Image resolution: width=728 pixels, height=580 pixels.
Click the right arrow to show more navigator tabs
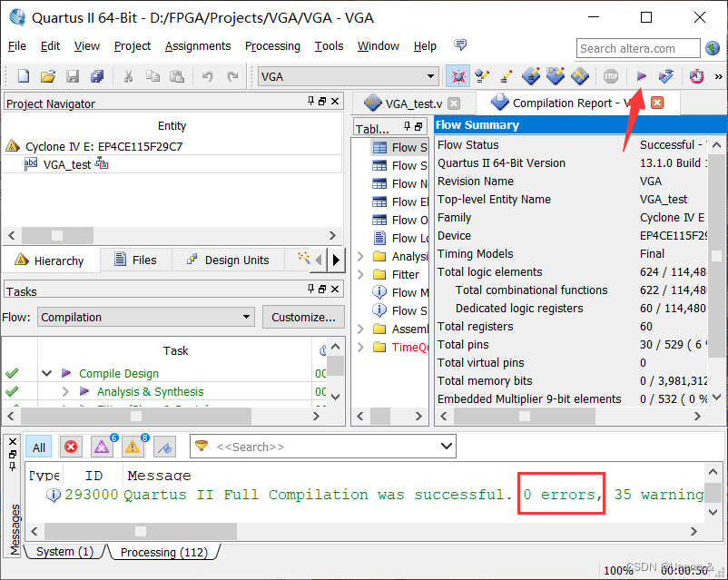pos(336,261)
